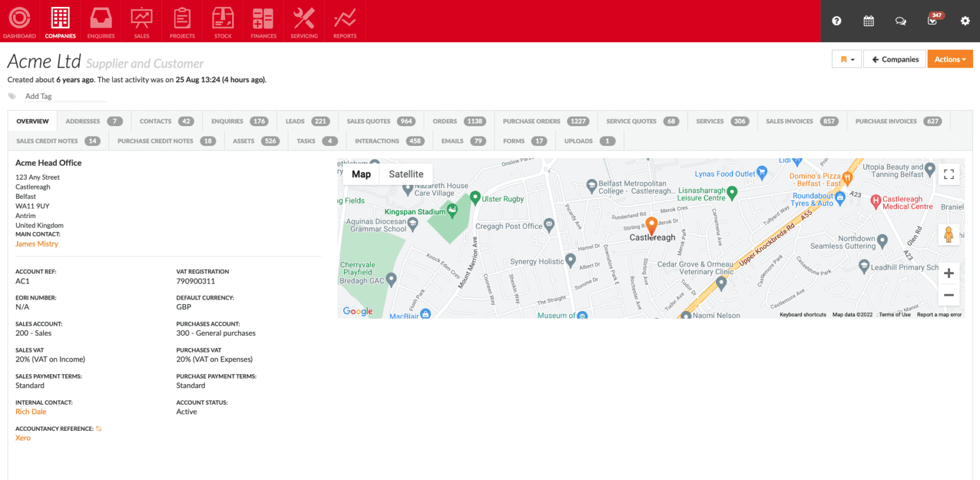Zoom in on the map using the plus control
Screen dimensions: 980x480
tap(949, 273)
